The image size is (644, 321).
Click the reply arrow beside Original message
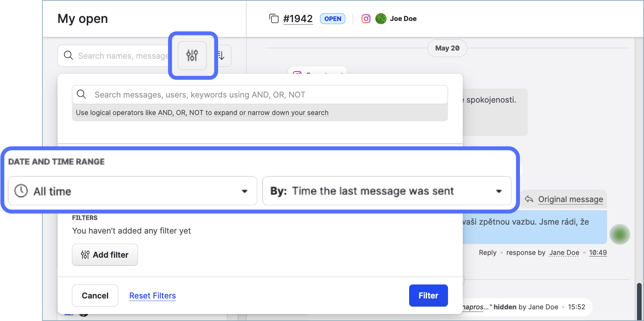529,199
